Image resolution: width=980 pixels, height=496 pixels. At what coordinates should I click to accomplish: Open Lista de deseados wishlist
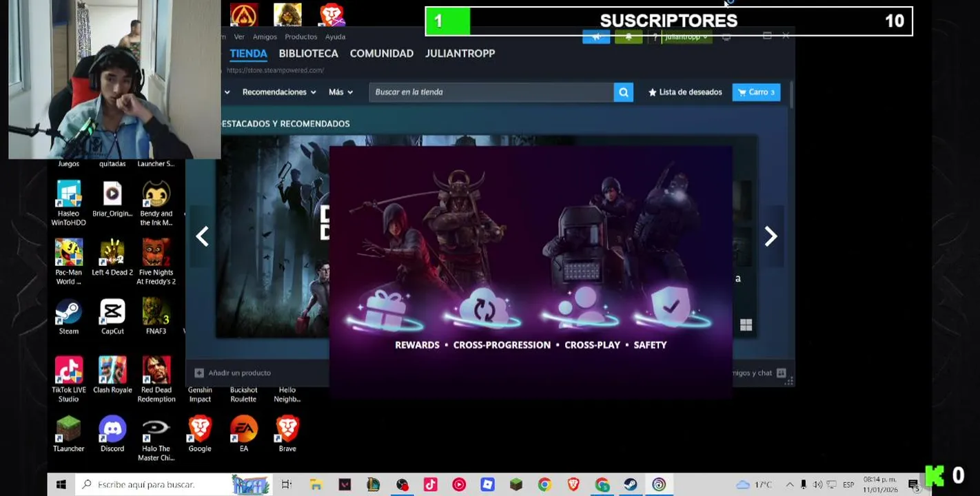(685, 92)
